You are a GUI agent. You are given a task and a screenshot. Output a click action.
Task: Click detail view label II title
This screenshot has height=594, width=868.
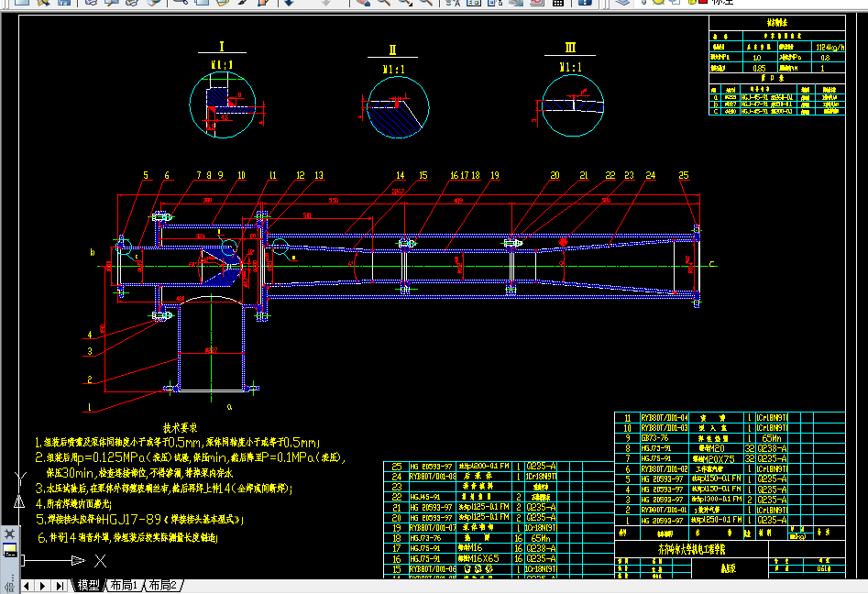[392, 49]
